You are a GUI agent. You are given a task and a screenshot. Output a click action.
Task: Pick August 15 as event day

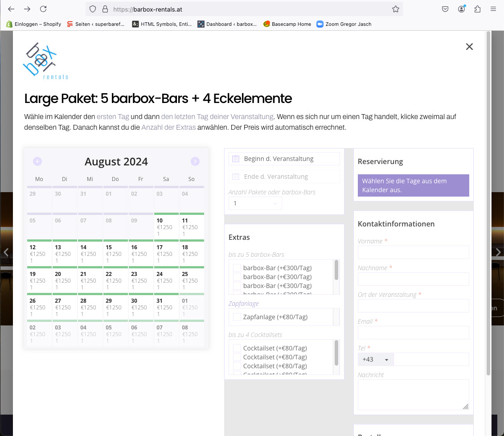pyautogui.click(x=116, y=253)
